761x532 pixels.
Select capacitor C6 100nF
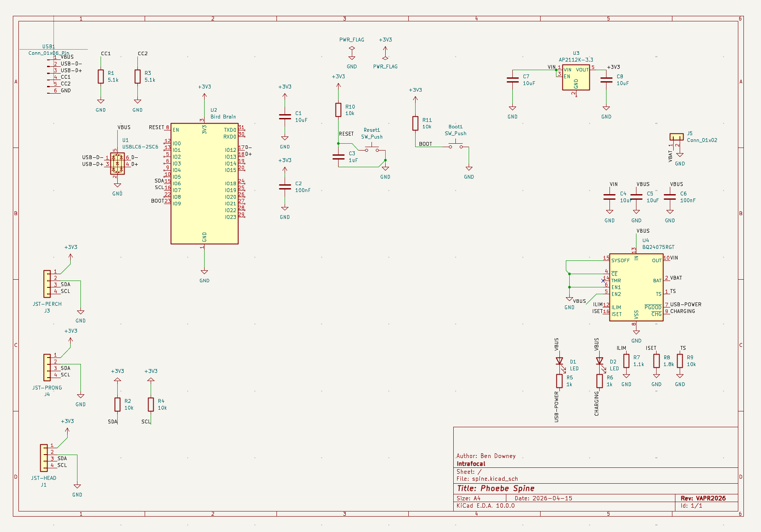point(670,197)
